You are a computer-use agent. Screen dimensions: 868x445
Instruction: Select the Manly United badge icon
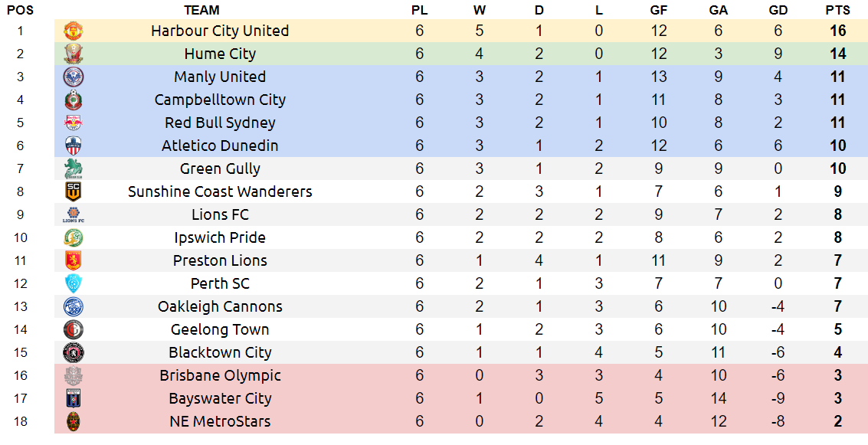73,77
